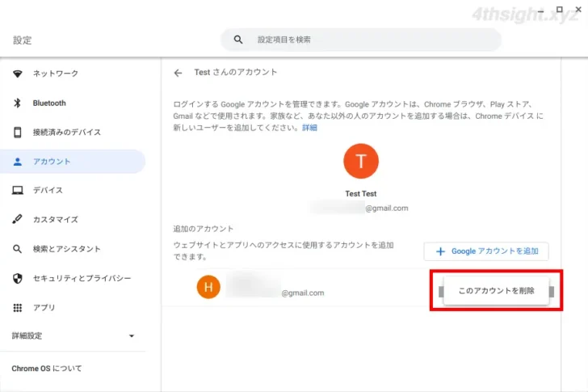This screenshot has width=588, height=392.
Task: Click the Test Test account name
Action: 361,193
